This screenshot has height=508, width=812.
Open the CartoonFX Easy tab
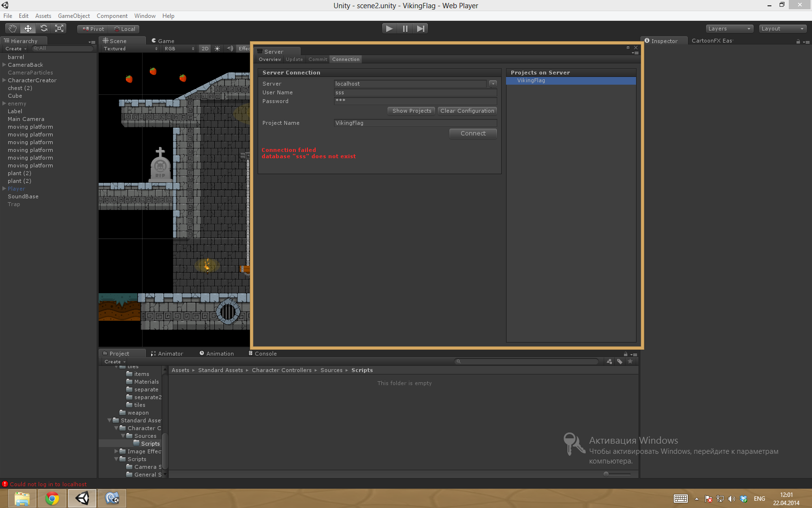coord(712,41)
